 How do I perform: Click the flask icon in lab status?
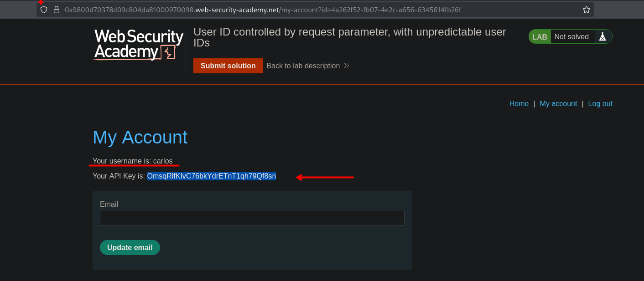click(602, 37)
